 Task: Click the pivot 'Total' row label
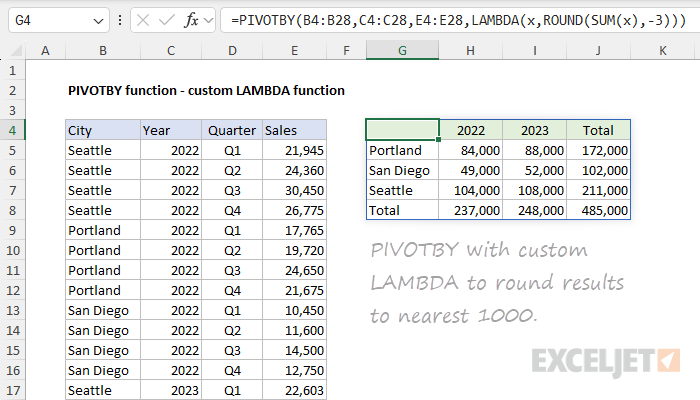[x=402, y=210]
